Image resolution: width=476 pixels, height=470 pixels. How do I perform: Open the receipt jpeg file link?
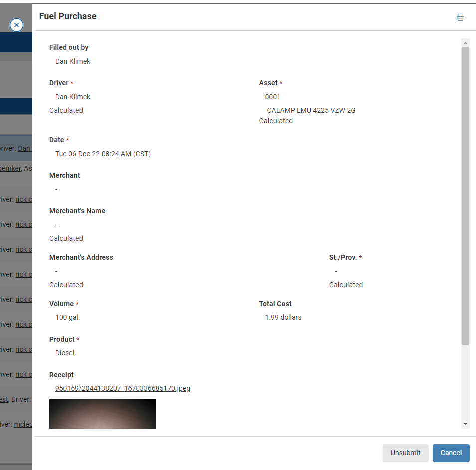coord(123,388)
